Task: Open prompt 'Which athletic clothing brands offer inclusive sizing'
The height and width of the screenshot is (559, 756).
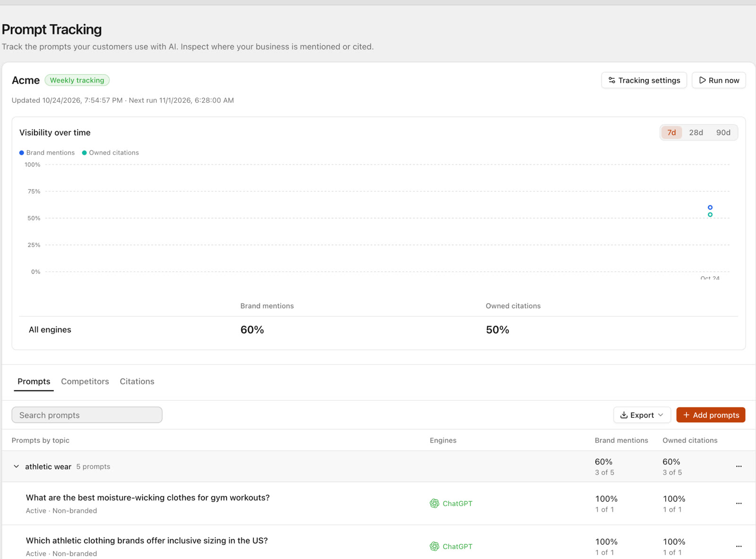Action: tap(146, 541)
